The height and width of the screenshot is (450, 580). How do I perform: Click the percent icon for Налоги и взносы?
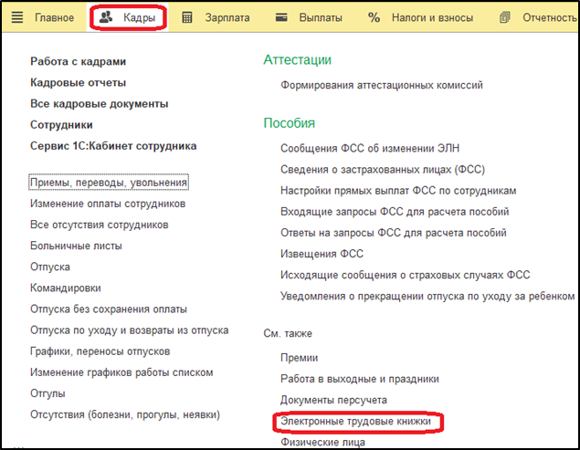(x=374, y=17)
